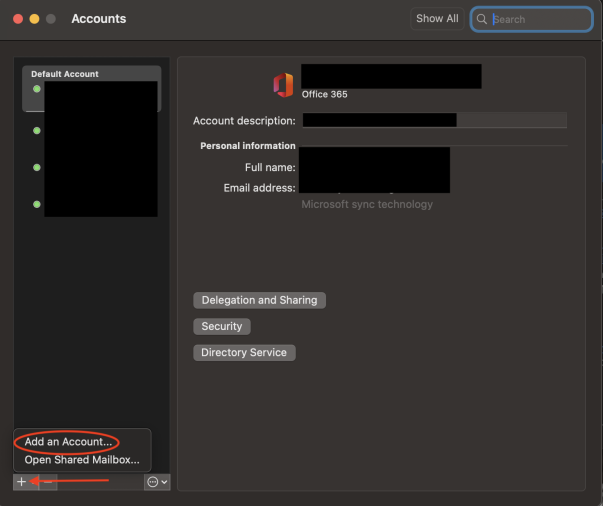The image size is (603, 506).
Task: Click the plus add account button
Action: (22, 482)
